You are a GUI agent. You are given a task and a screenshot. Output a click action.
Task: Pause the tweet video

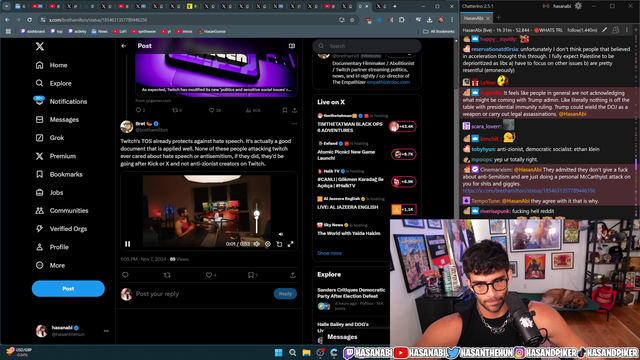[127, 244]
